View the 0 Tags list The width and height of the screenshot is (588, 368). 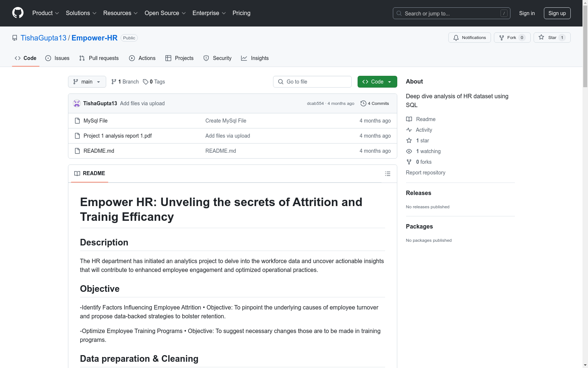(154, 82)
